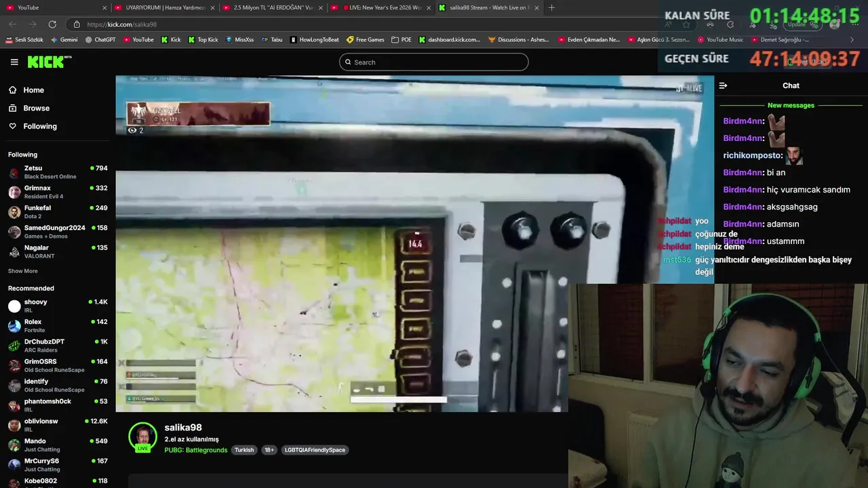Select the salika98 Stream tab
Image resolution: width=868 pixels, height=488 pixels.
click(488, 7)
